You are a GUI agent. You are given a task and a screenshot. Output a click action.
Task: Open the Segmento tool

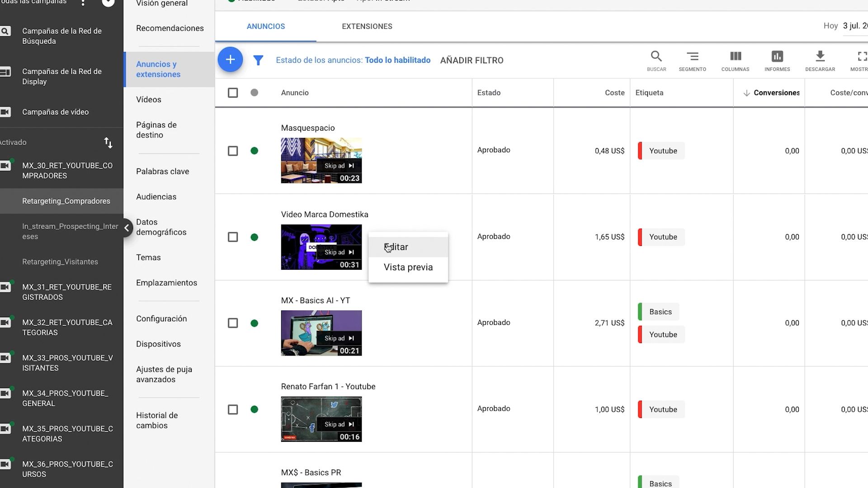coord(692,61)
